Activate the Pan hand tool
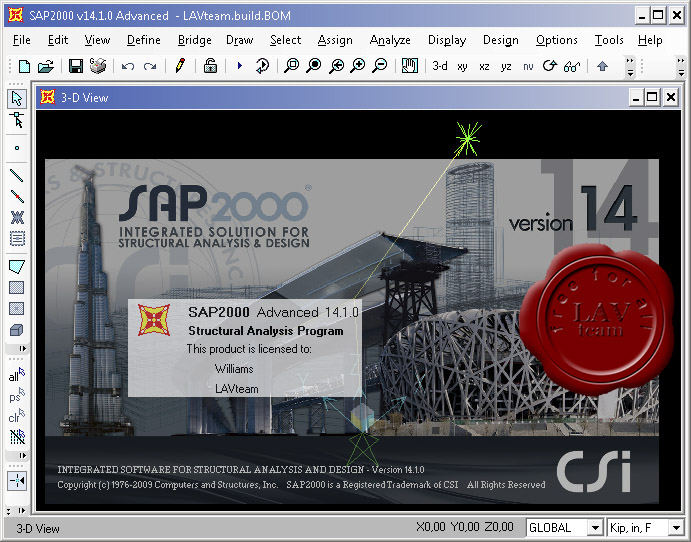 coord(410,66)
